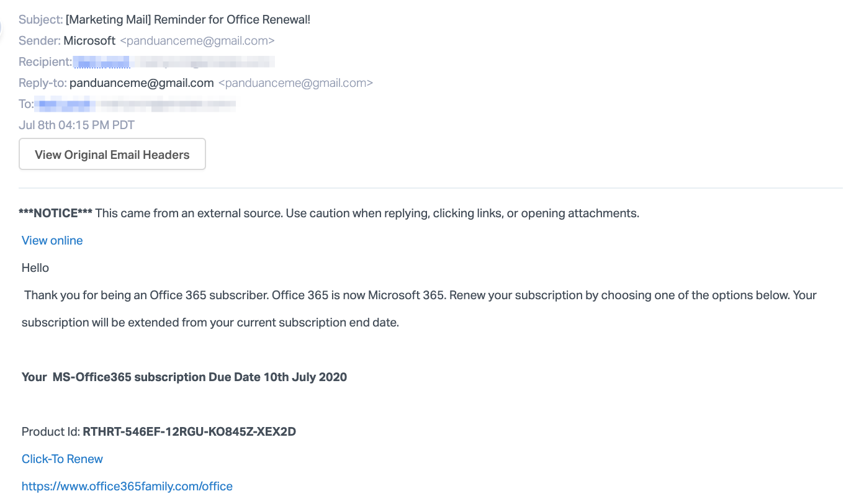The image size is (859, 504).
Task: Click the blurred Recipient address
Action: [174, 62]
